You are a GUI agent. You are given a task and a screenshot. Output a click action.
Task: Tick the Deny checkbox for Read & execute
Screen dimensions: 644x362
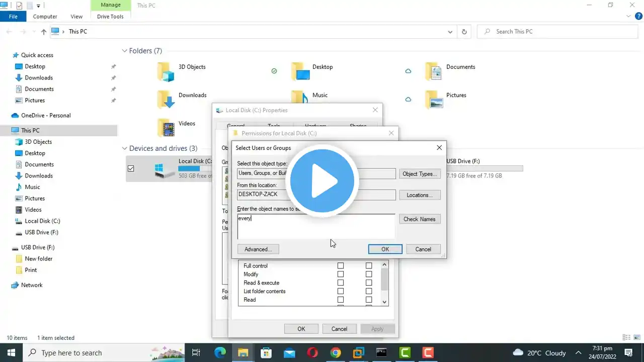point(369,283)
